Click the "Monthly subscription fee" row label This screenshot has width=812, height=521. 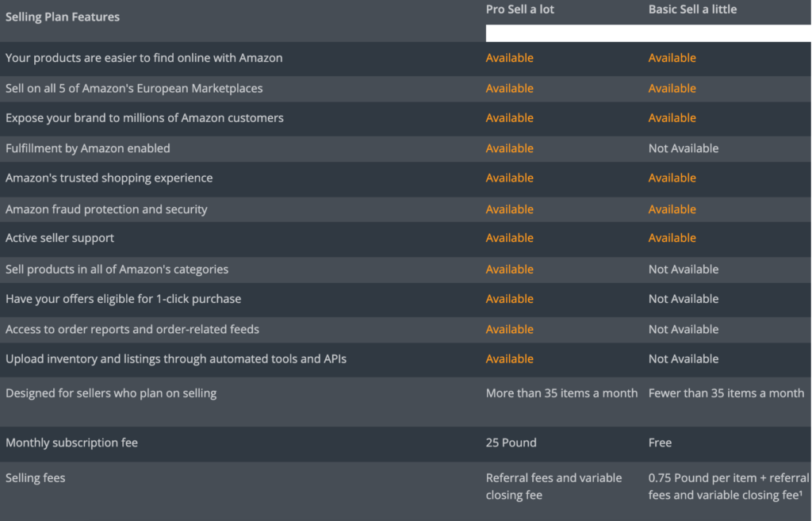click(71, 442)
